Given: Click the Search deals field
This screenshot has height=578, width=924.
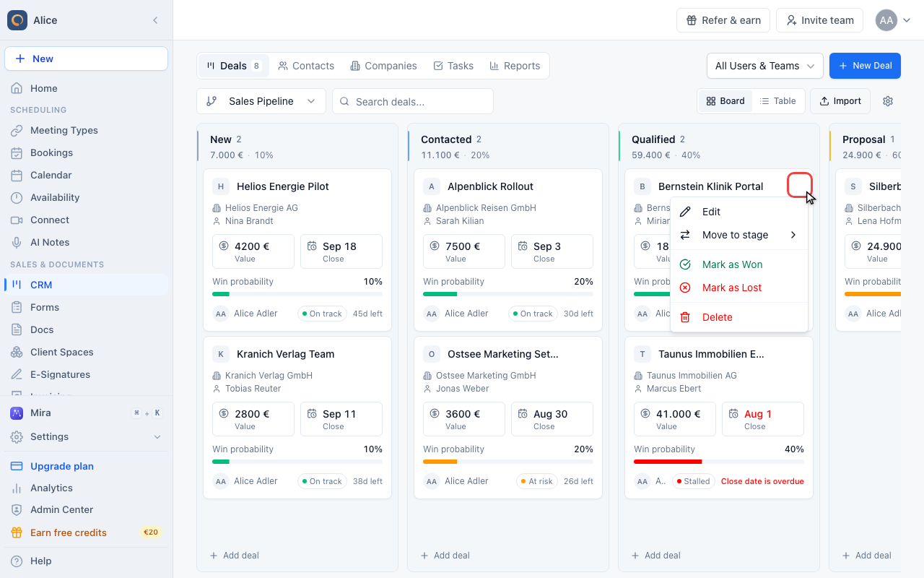Looking at the screenshot, I should coord(413,101).
